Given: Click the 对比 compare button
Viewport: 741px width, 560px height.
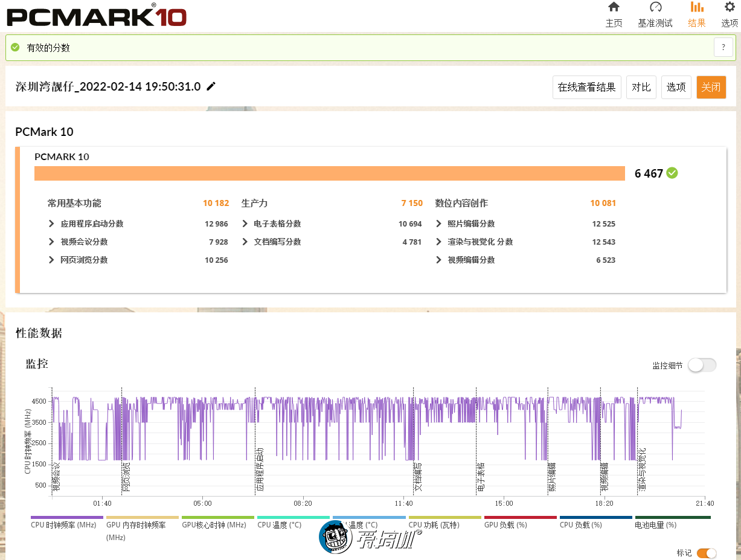Looking at the screenshot, I should [641, 87].
